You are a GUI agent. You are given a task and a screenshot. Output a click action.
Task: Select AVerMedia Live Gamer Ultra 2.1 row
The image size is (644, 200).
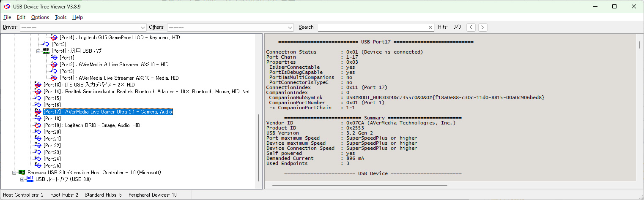click(107, 112)
